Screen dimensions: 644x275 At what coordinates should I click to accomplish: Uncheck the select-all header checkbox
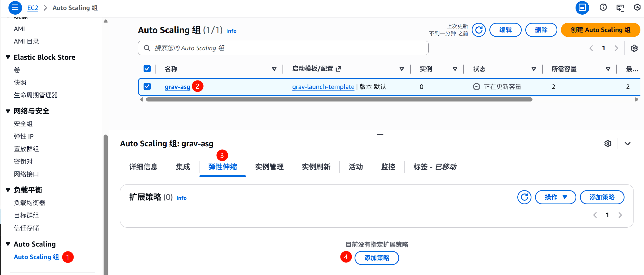[147, 69]
